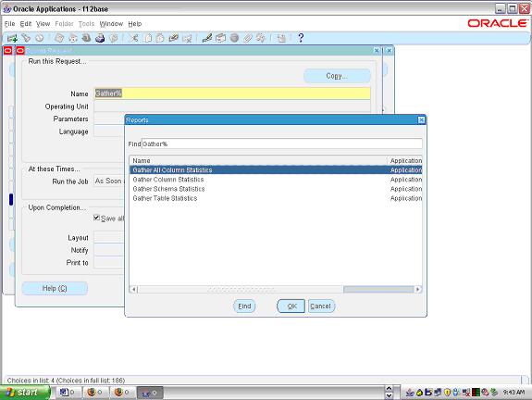
Task: Click the Copy icon in the toolbar
Action: click(148, 38)
